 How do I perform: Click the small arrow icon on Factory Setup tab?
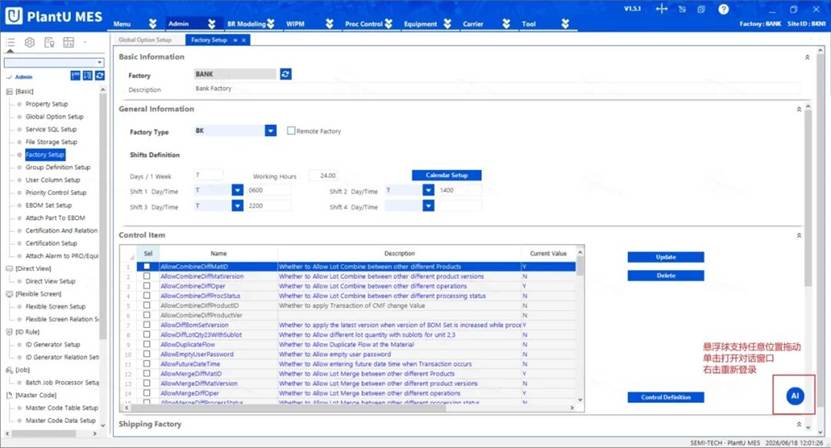click(x=235, y=40)
